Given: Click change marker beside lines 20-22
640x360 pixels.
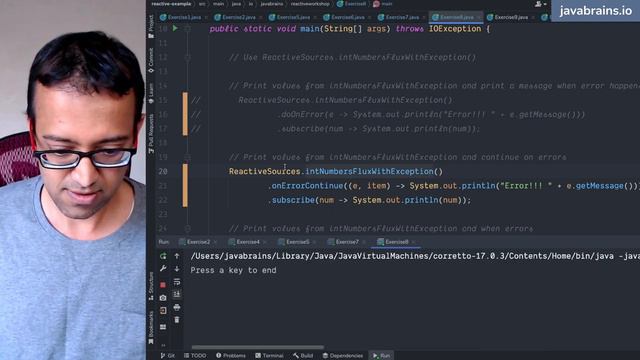Looking at the screenshot, I should click(185, 185).
